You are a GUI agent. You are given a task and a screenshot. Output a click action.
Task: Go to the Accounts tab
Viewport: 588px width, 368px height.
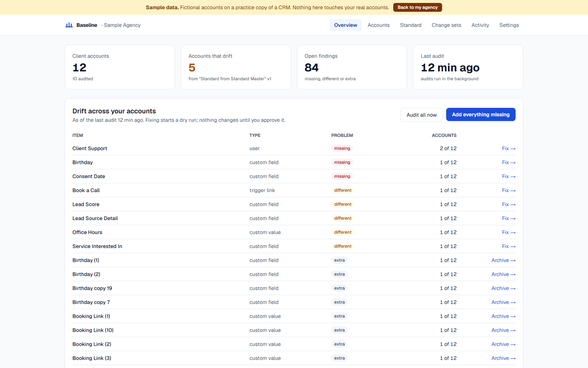[x=379, y=25]
